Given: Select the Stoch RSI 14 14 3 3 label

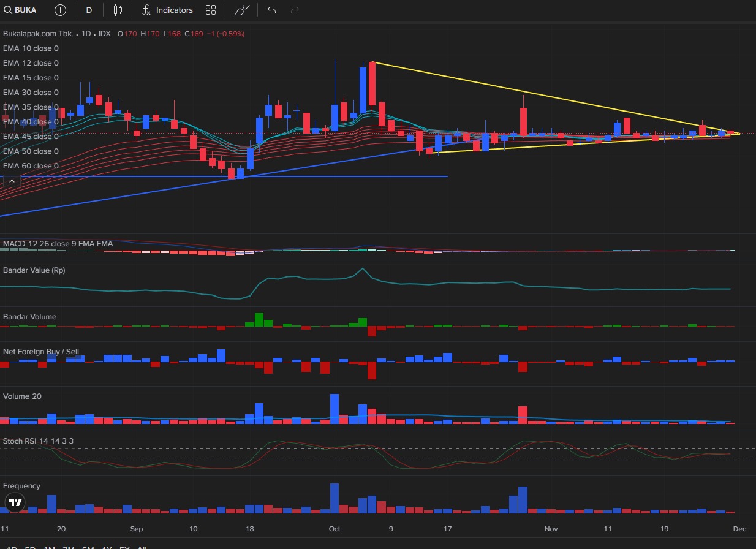Looking at the screenshot, I should pyautogui.click(x=38, y=441).
